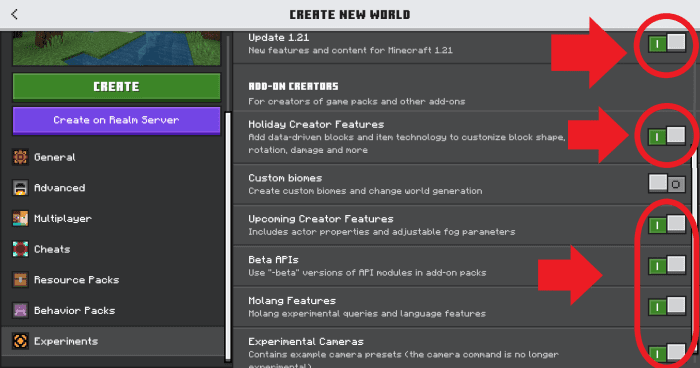Click the Cheats icon in sidebar
Viewport: 700px width, 368px height.
20,249
